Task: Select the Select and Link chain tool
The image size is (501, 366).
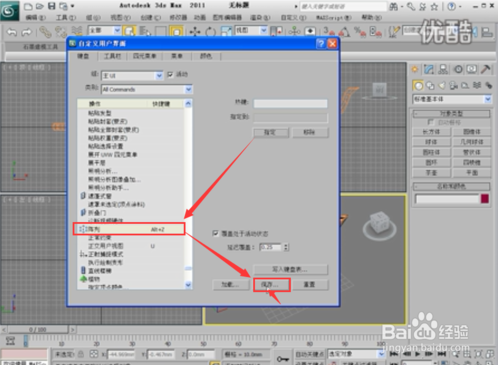Action: coord(45,32)
